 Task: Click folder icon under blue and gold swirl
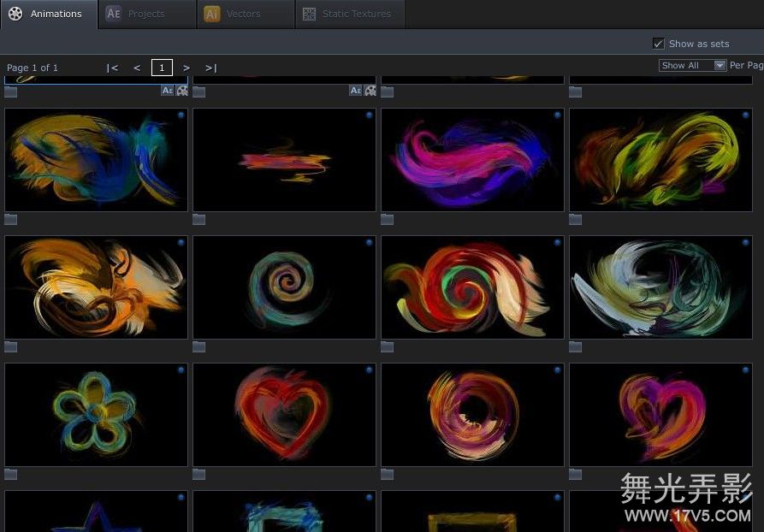tap(11, 220)
